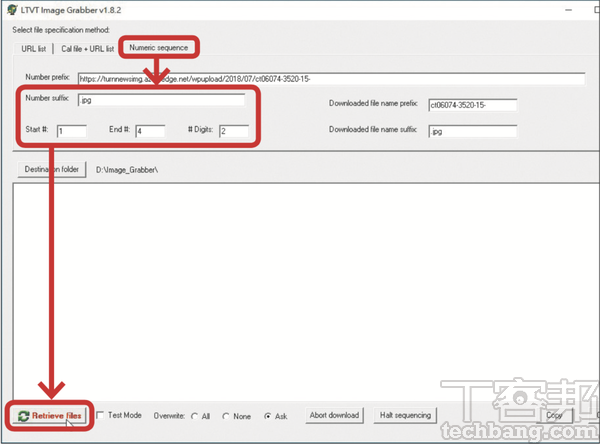Edit the Downloaded file name suffix field

pyautogui.click(x=473, y=131)
